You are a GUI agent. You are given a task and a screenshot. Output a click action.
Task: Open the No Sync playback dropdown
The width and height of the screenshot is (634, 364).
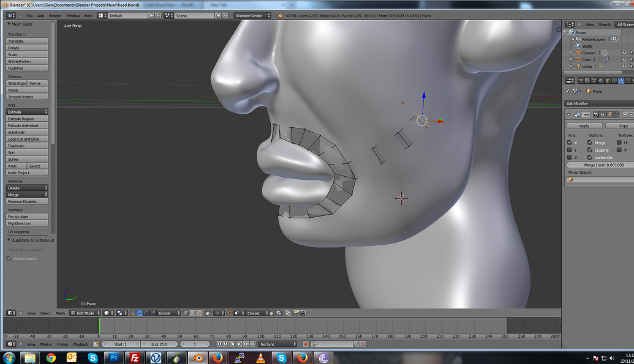277,344
